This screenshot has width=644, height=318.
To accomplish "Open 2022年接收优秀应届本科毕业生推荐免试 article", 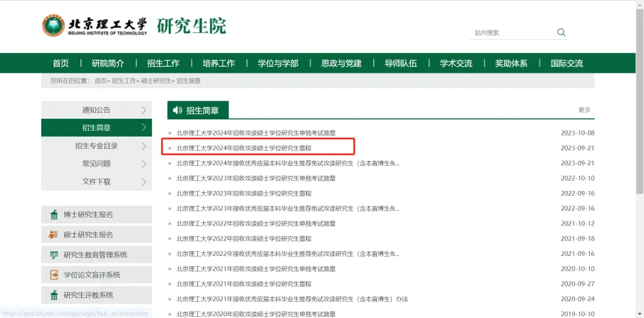I will pyautogui.click(x=287, y=254).
